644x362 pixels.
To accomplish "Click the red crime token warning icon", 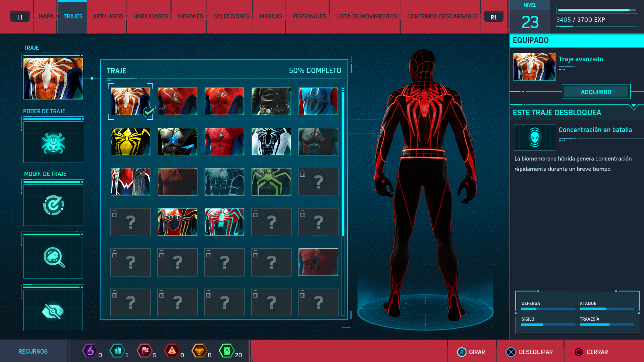I will point(172,351).
